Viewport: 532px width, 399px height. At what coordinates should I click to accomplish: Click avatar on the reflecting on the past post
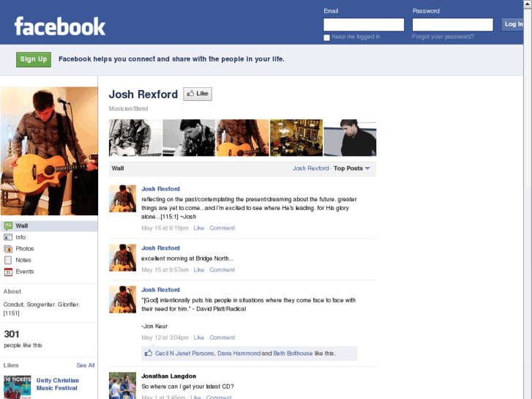122,198
